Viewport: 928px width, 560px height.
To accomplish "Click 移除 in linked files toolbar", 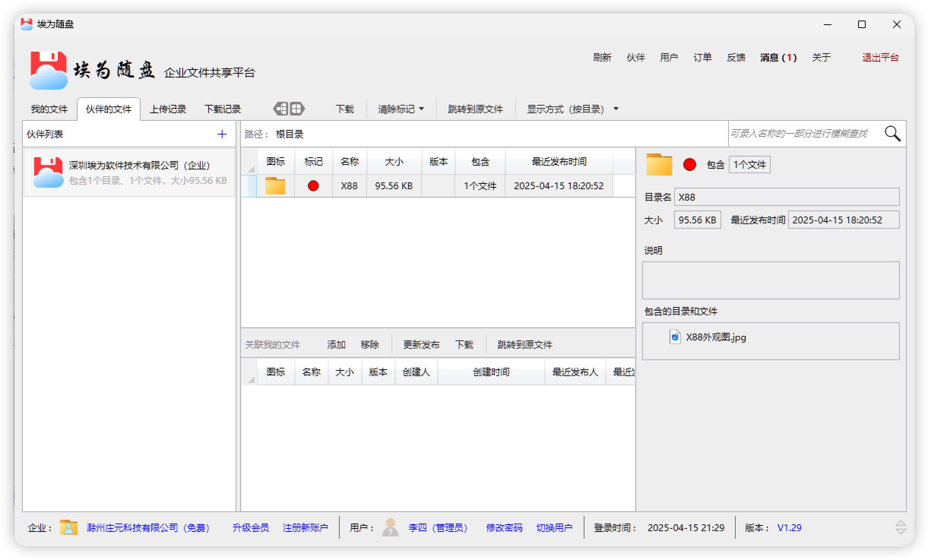I will [369, 345].
